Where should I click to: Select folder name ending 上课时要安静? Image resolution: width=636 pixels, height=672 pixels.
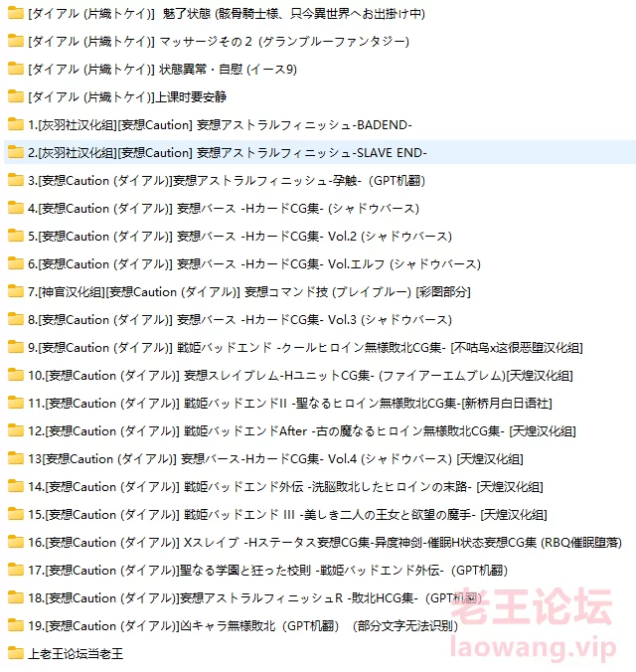pos(127,97)
